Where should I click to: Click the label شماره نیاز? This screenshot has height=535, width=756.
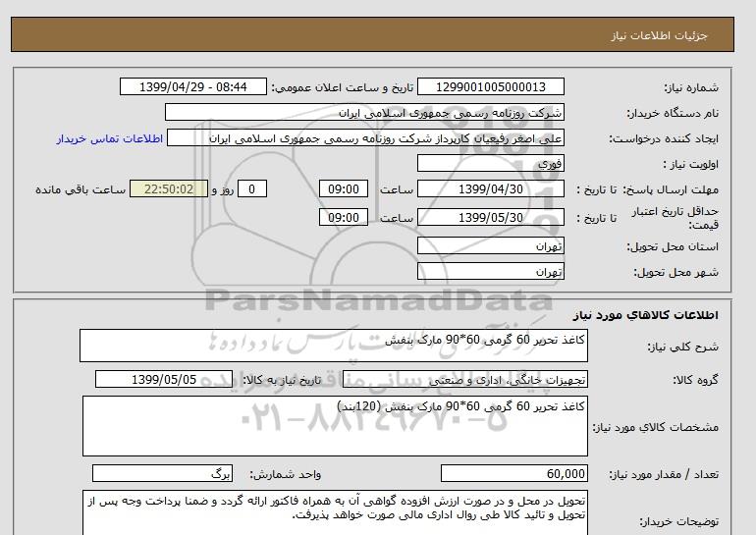pyautogui.click(x=691, y=87)
